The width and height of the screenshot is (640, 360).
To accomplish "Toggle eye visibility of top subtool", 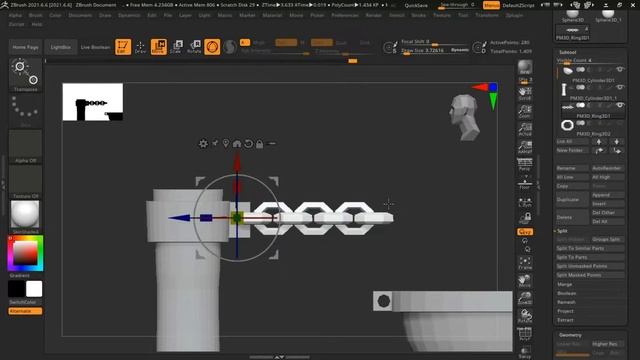I will tap(620, 69).
